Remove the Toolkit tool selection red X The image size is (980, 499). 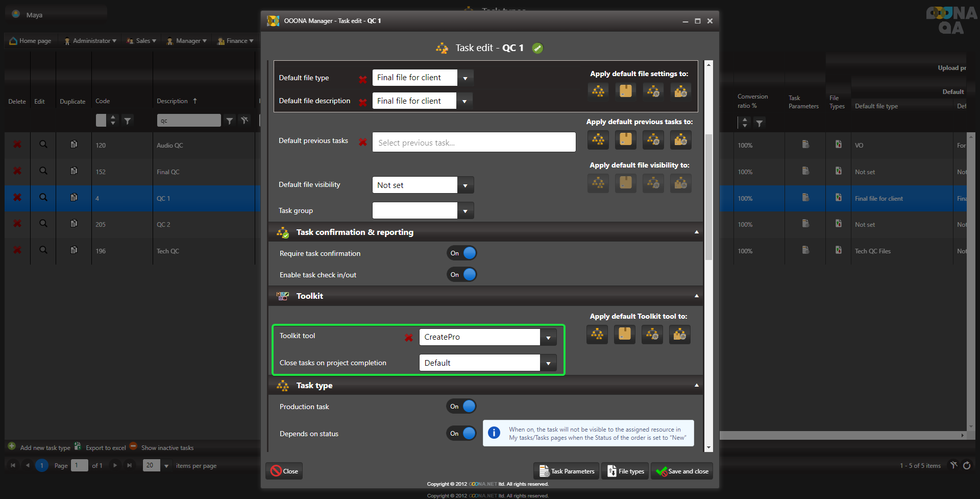408,338
